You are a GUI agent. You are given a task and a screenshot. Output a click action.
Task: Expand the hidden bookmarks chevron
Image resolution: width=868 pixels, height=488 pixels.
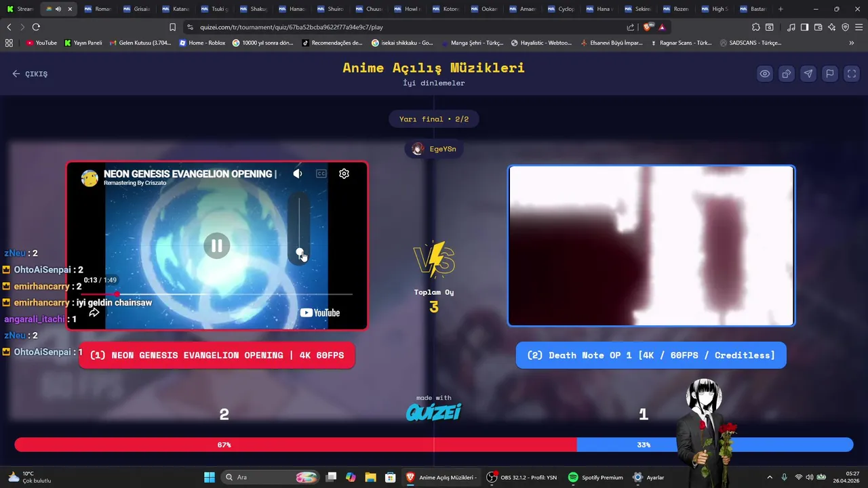coord(852,43)
